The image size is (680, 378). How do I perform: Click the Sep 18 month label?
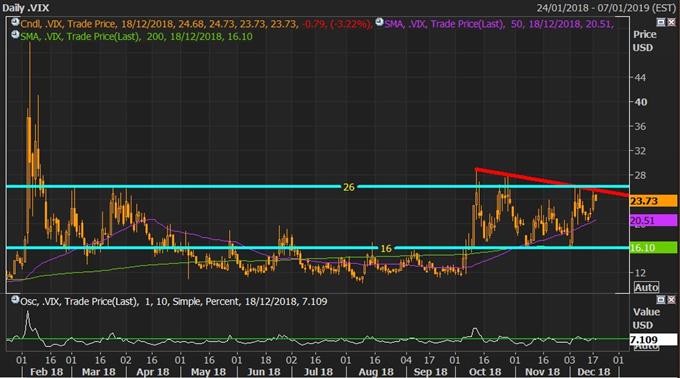click(x=430, y=372)
